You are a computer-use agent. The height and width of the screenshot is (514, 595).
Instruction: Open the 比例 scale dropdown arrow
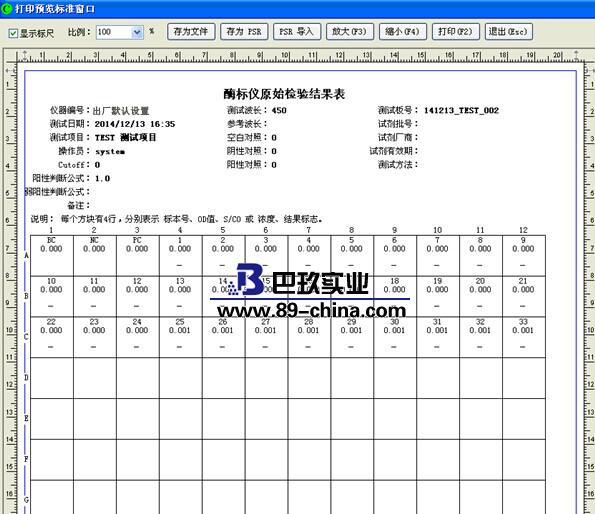click(x=137, y=33)
